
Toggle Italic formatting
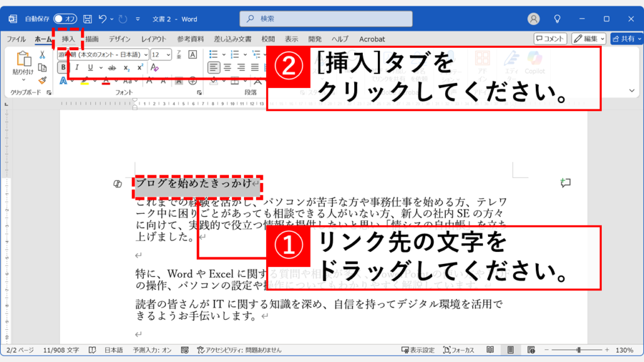(77, 67)
